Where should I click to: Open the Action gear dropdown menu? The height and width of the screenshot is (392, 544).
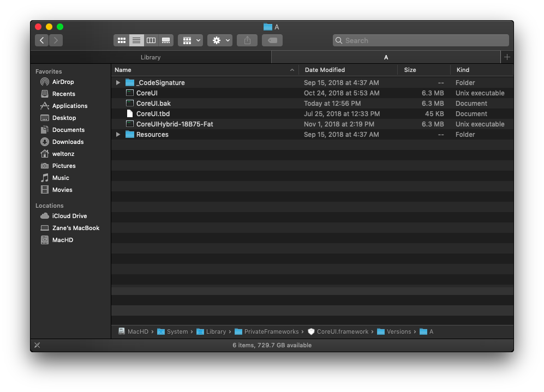click(220, 40)
